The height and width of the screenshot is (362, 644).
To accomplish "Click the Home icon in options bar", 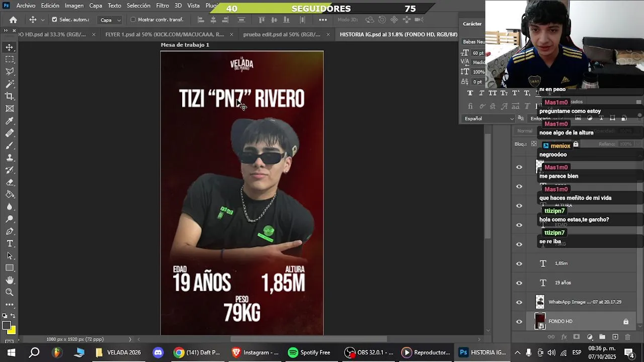I will point(13,20).
